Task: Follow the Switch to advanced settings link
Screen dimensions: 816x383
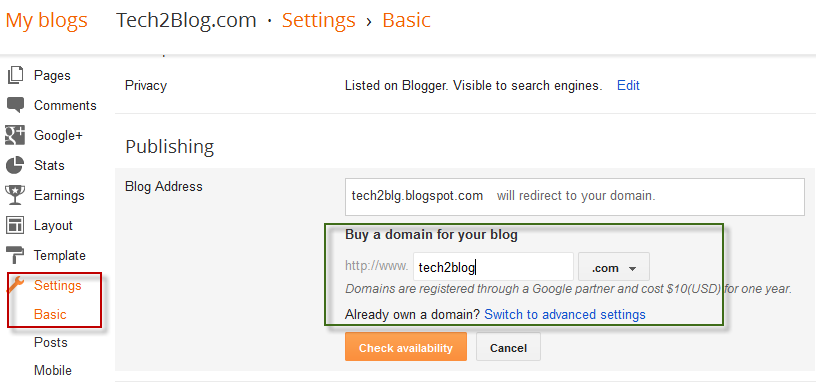Action: click(x=565, y=314)
